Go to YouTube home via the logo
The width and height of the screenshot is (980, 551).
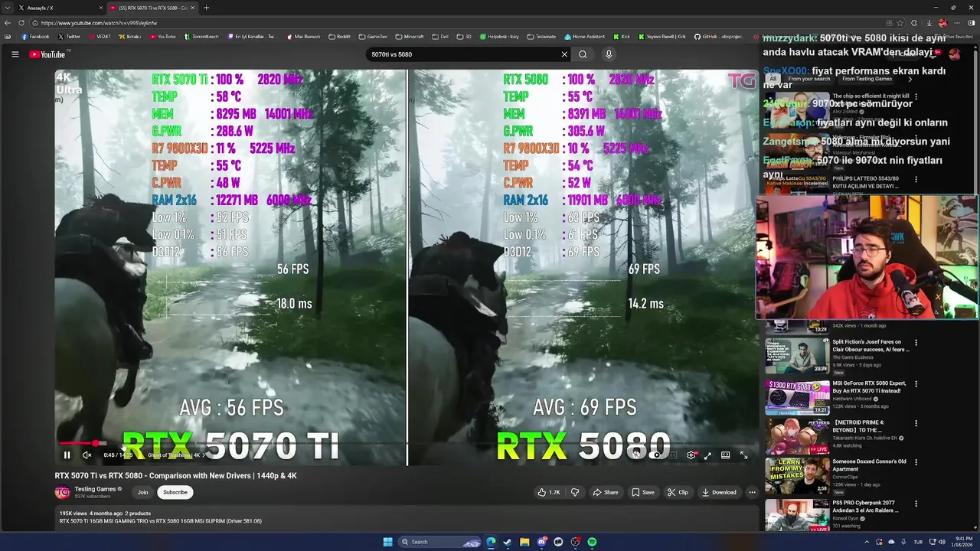pyautogui.click(x=47, y=54)
